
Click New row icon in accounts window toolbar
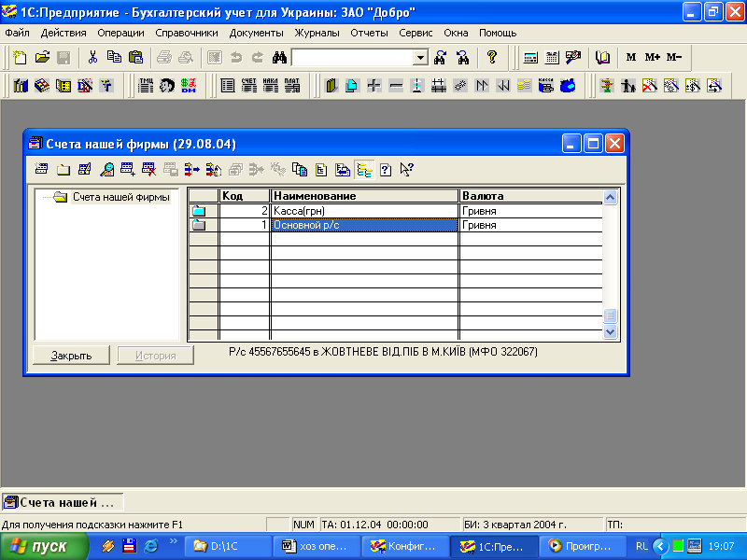(x=41, y=169)
